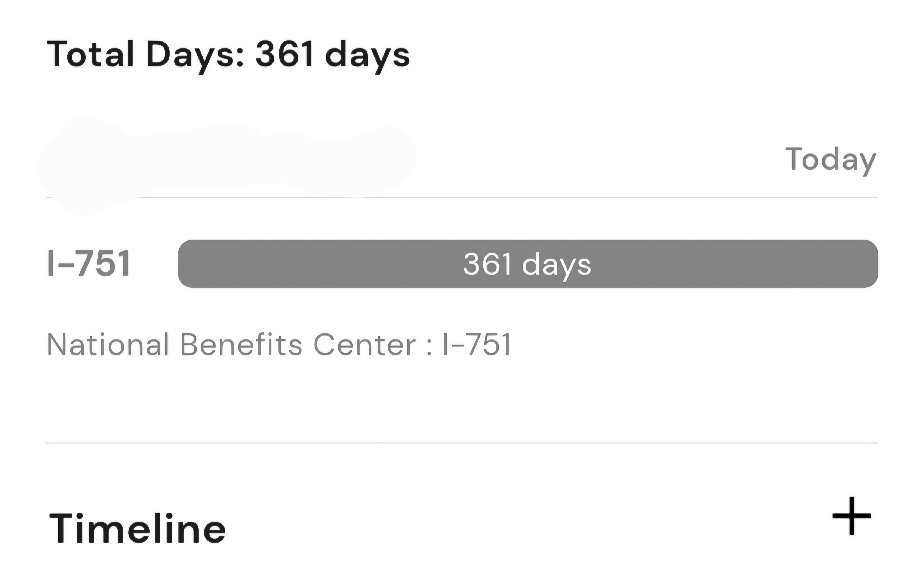Click the white 361 days text inside bar
Image resolution: width=924 pixels, height=572 pixels.
pos(527,265)
